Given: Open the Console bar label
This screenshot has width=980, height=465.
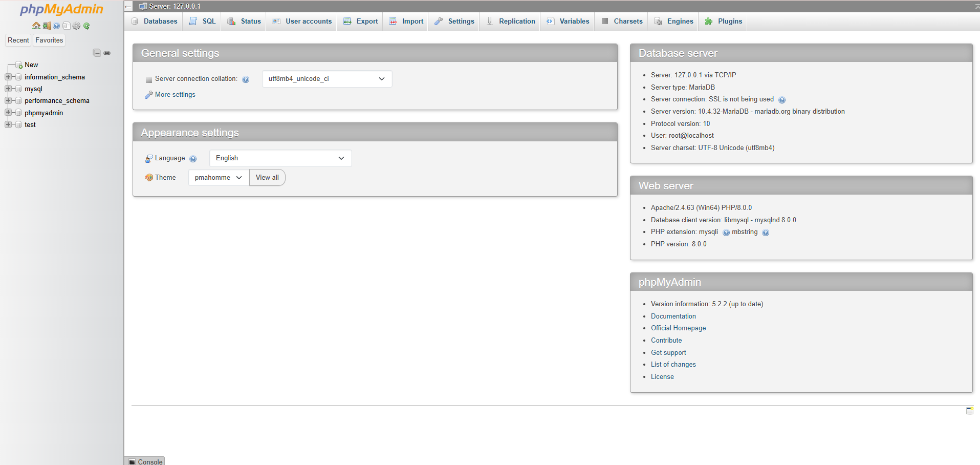Looking at the screenshot, I should coord(150,462).
